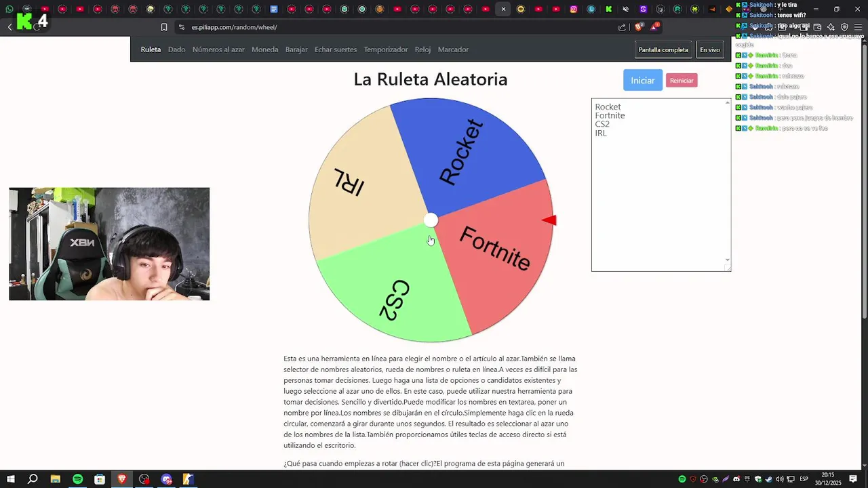This screenshot has width=868, height=488.
Task: Open the WhatsApp tab at the far left
Action: point(9,9)
